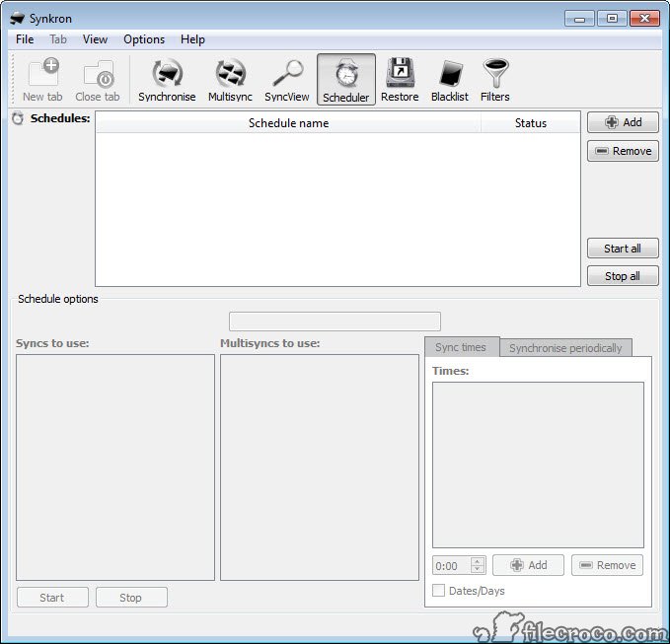Click the Synkron app icon in title bar

tap(18, 19)
